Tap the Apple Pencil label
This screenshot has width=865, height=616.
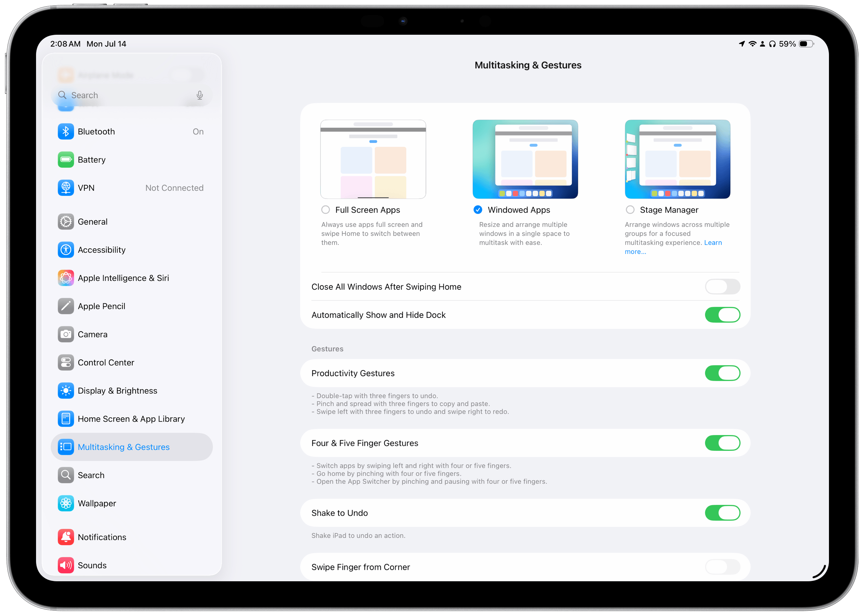(102, 306)
